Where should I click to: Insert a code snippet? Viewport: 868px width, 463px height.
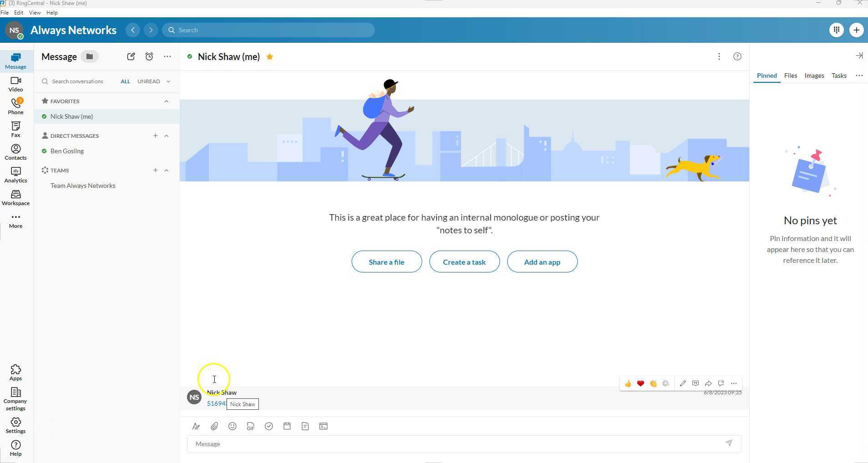(x=323, y=426)
